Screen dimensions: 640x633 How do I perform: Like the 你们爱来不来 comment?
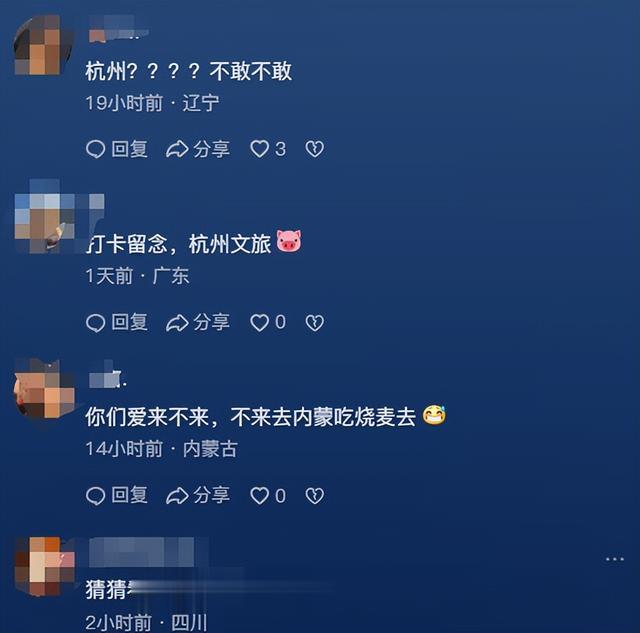click(268, 496)
